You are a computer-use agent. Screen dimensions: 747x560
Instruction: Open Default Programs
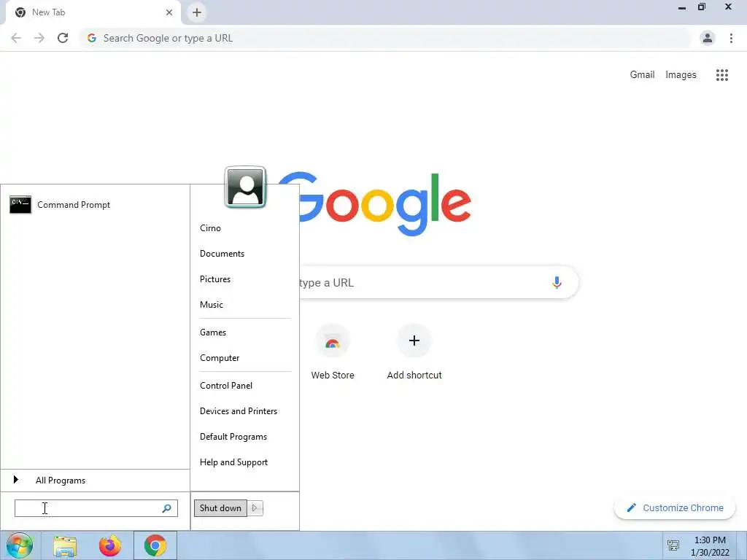click(233, 437)
